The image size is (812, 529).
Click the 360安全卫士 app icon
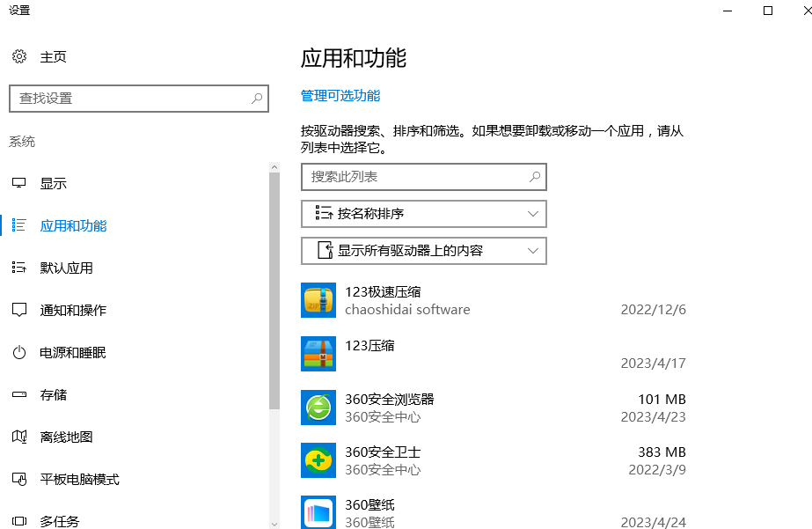318,460
